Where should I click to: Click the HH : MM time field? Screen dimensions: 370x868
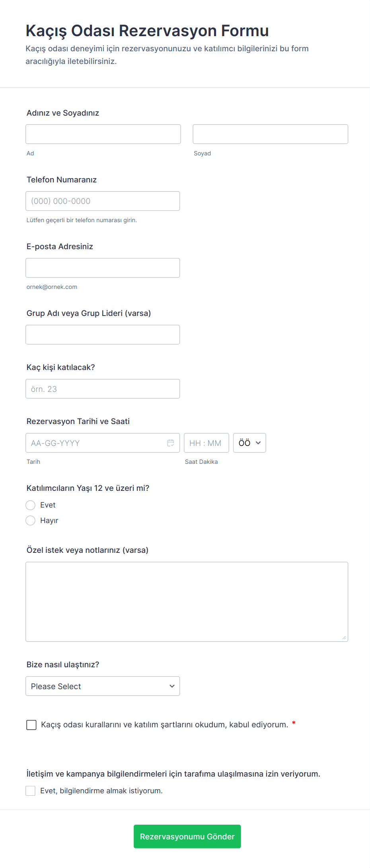(x=206, y=443)
